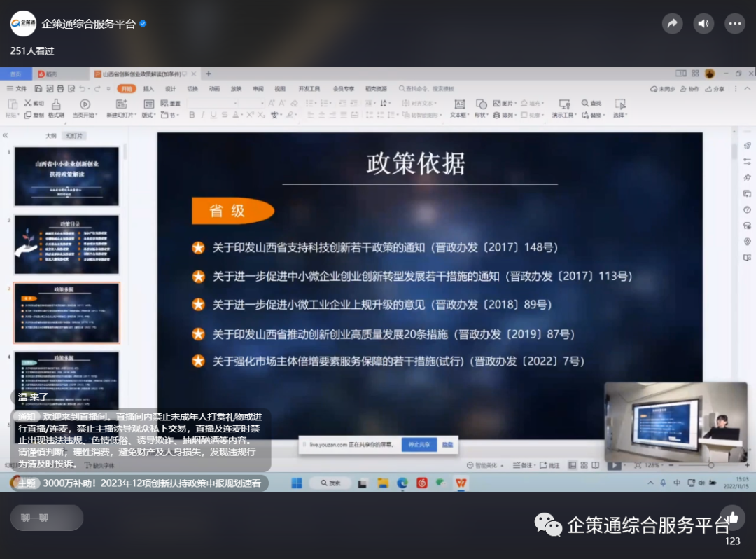Image resolution: width=756 pixels, height=559 pixels.
Task: Select the 政策目录 slide 2 thumbnail
Action: [x=66, y=244]
